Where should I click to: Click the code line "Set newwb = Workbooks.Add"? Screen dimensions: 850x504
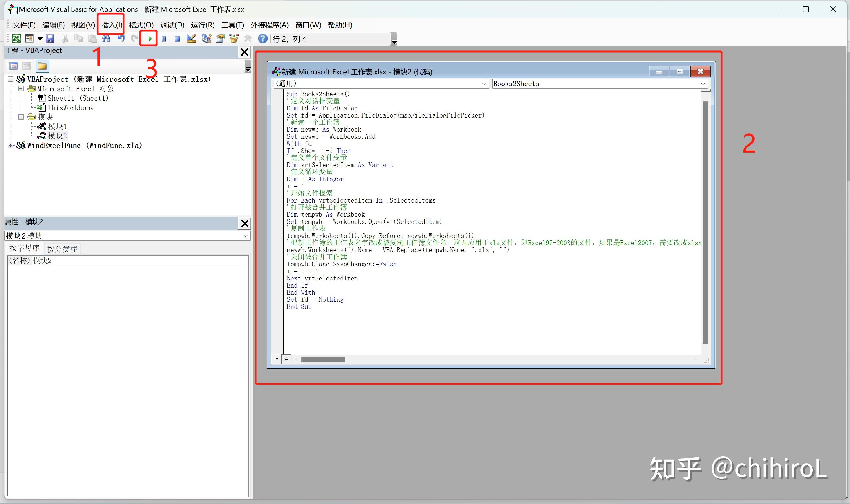331,136
